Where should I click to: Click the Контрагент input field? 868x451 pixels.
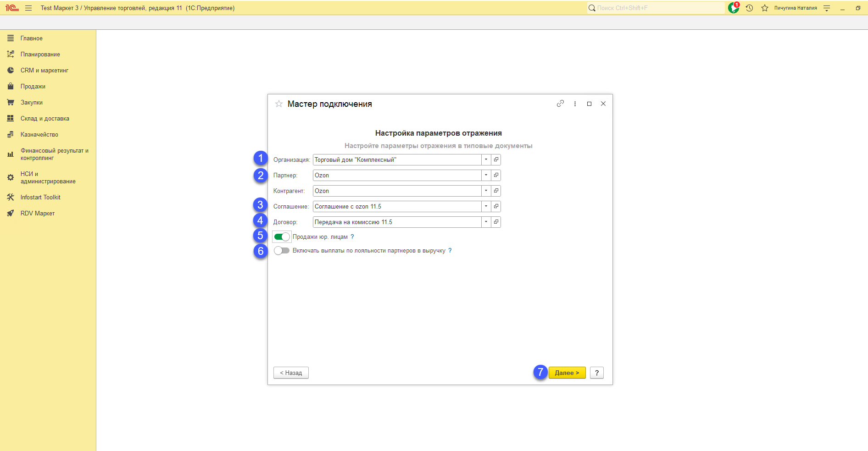point(397,191)
